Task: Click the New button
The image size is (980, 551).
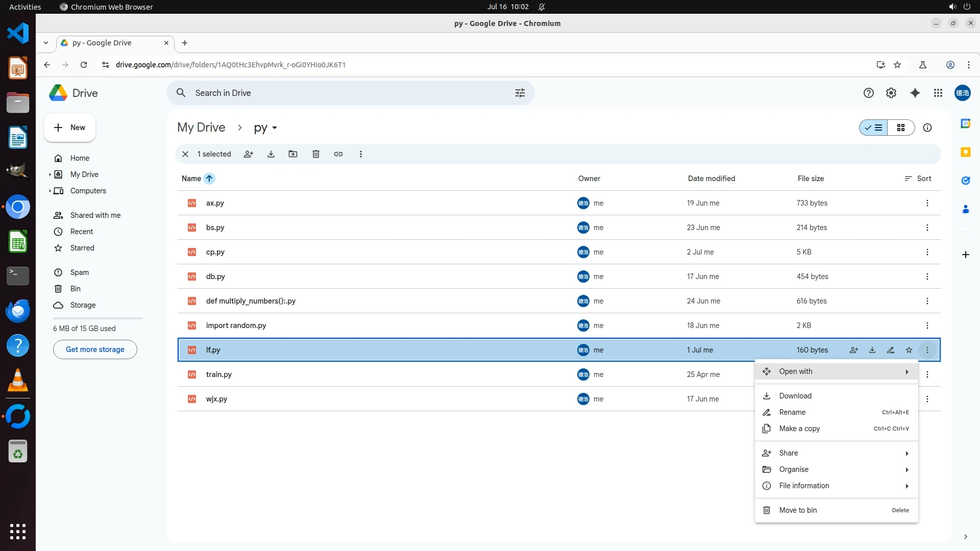Action: coord(70,128)
